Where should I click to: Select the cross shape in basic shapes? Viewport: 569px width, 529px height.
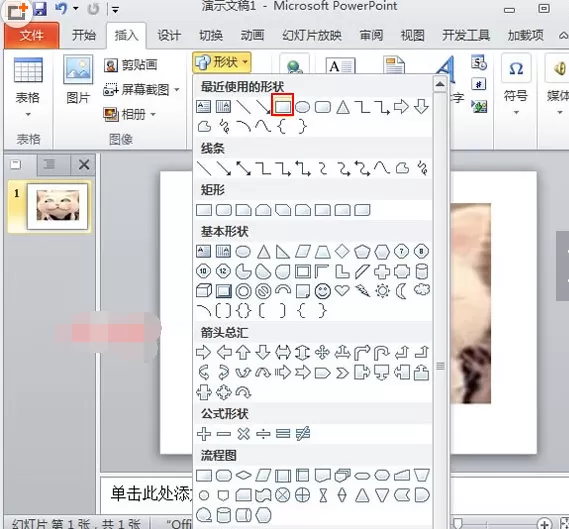point(382,271)
